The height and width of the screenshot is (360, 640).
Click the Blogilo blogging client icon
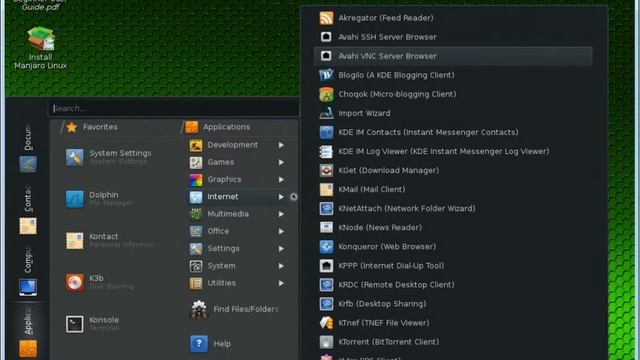point(326,75)
